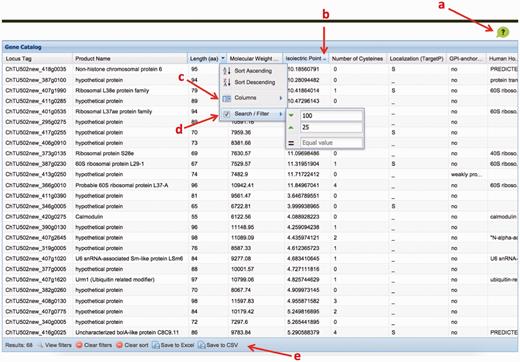The height and width of the screenshot is (362, 520).
Task: Click the greater-than filter field containing 25
Action: [331, 127]
